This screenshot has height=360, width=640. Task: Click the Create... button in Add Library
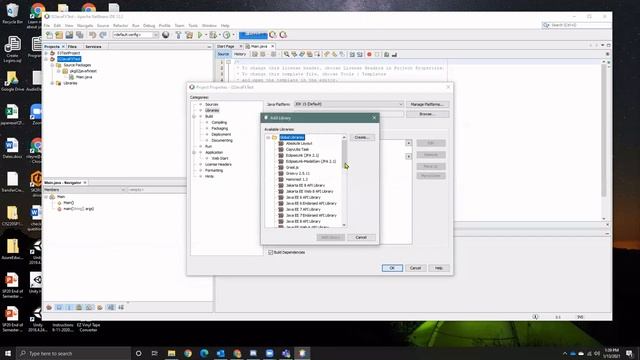tap(362, 138)
